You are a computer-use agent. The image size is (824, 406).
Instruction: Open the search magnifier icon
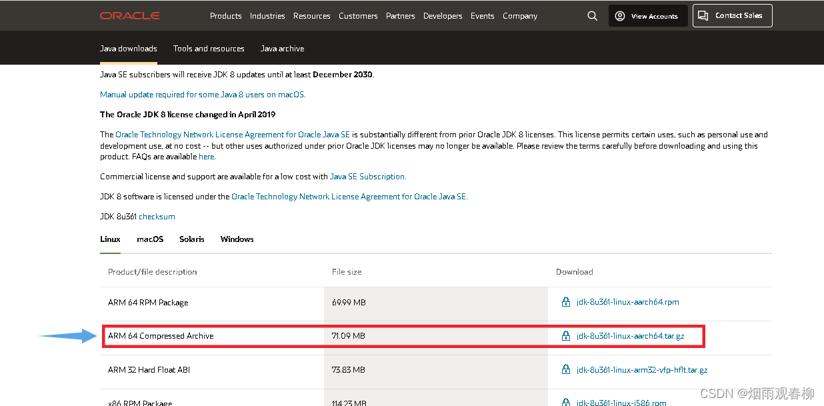click(x=592, y=16)
